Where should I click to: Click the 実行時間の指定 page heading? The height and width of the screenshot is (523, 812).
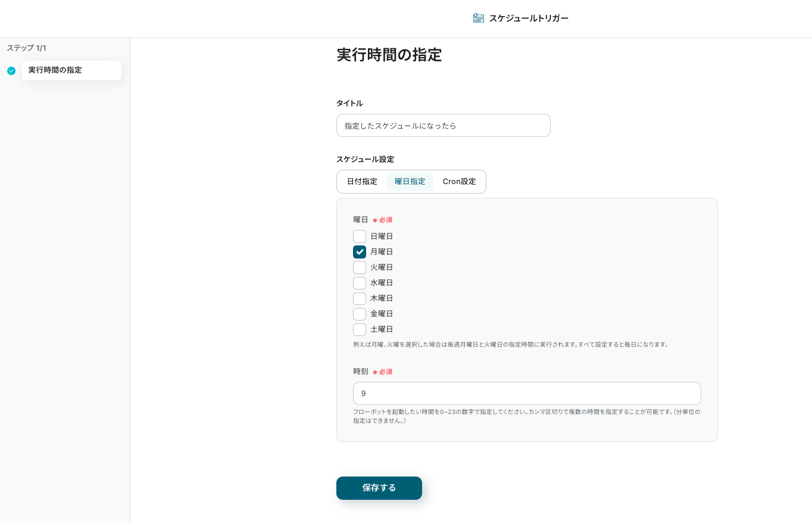pyautogui.click(x=389, y=55)
